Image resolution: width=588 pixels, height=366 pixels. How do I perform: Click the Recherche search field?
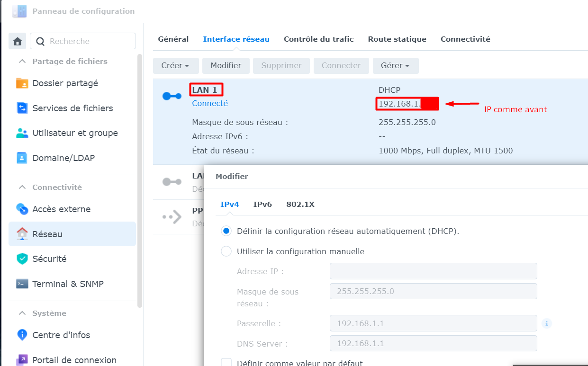tap(83, 41)
